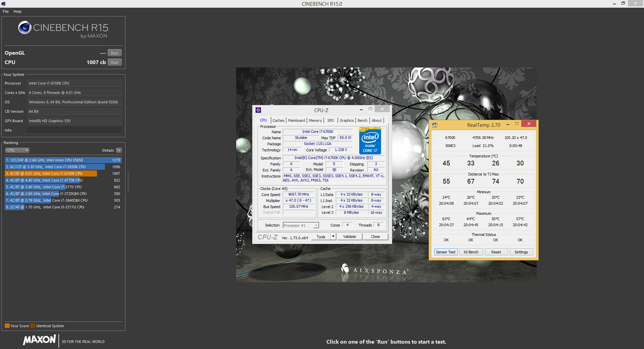
Task: Select the CPU tab in CPU-Z
Action: [x=264, y=120]
